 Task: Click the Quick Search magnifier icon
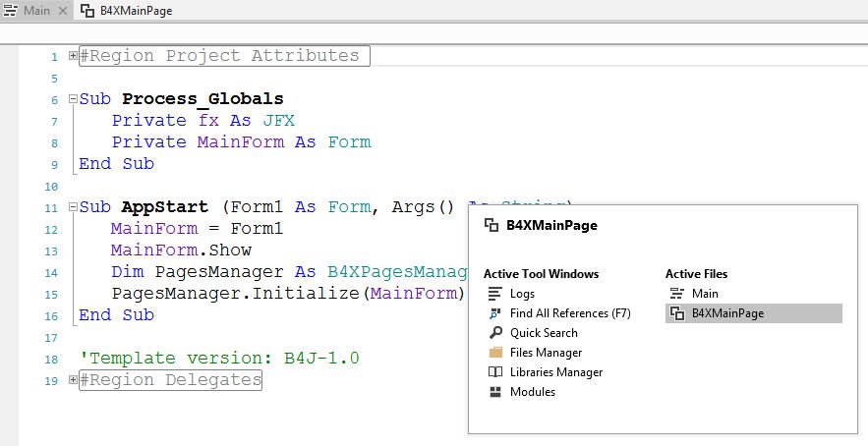495,333
